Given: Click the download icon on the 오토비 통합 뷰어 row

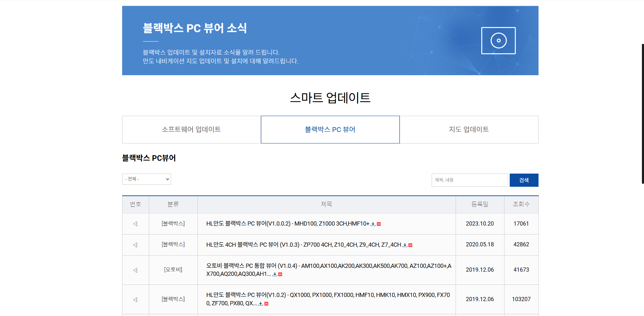Looking at the screenshot, I should tap(274, 275).
